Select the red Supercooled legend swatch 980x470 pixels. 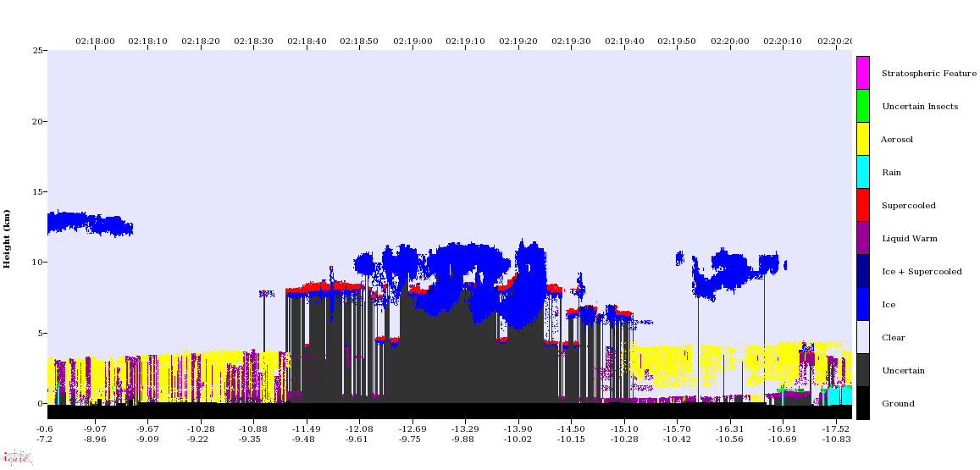(x=862, y=205)
